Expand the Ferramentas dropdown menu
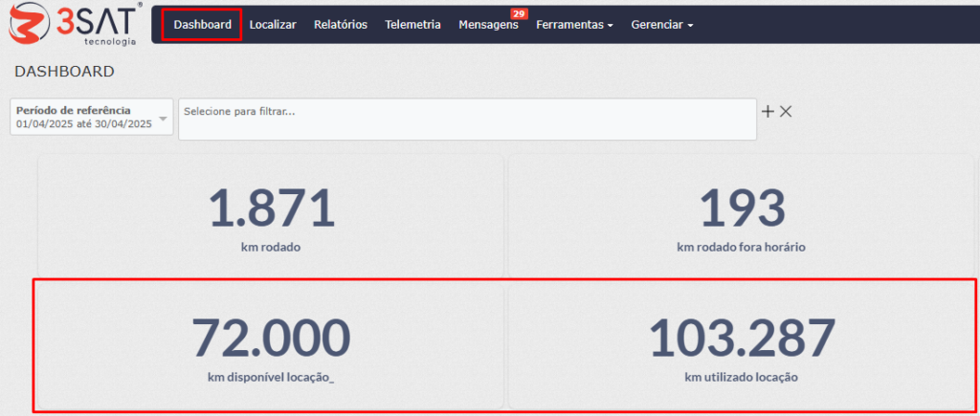 [574, 25]
